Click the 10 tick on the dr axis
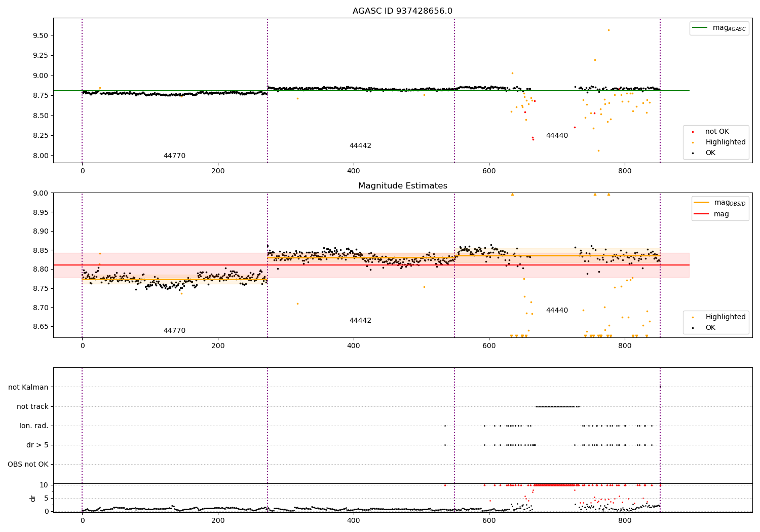This screenshot has width=760, height=532. tap(45, 485)
